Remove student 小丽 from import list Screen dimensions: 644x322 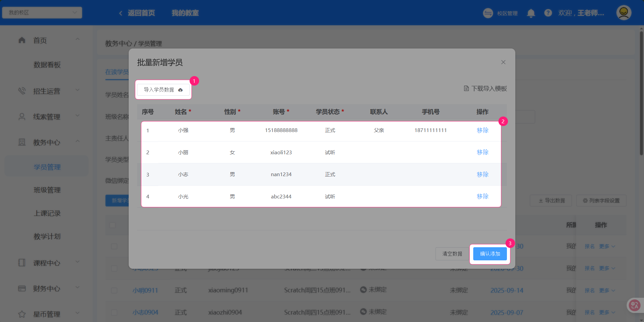point(482,152)
